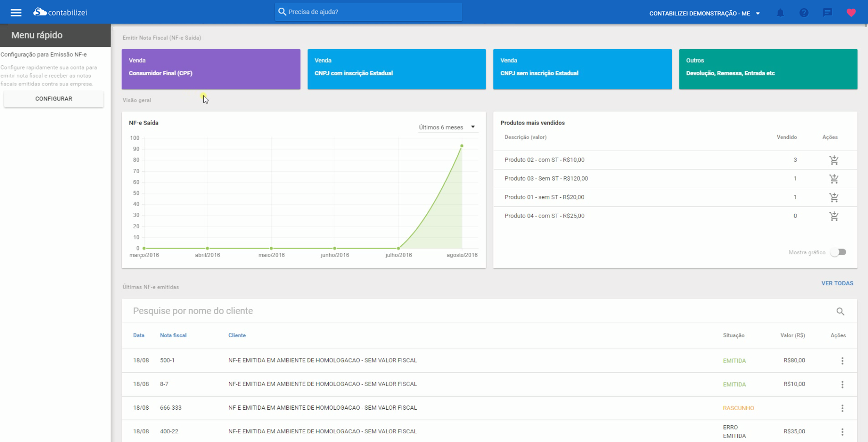Click the search magnifier in the help bar
The width and height of the screenshot is (868, 442).
(282, 12)
